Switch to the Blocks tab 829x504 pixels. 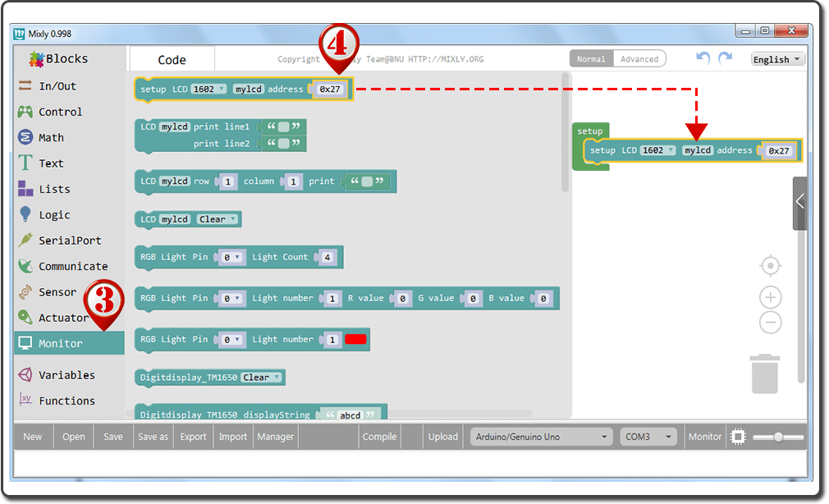coord(66,59)
